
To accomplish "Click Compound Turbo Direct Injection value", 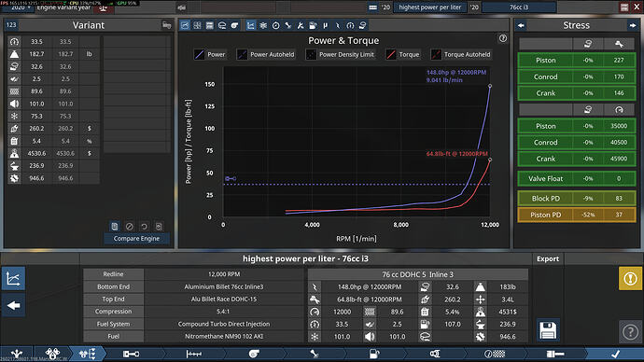I will (x=224, y=324).
